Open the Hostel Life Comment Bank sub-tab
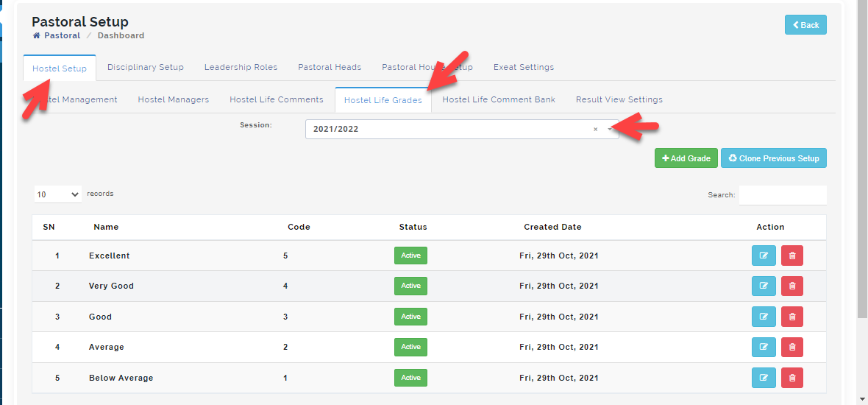Viewport: 868px width, 405px height. coord(499,99)
